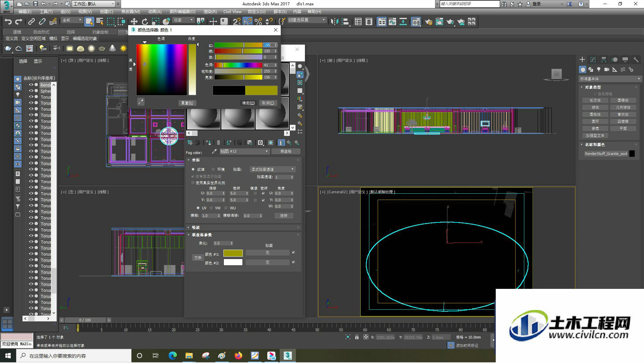644x363 pixels.
Task: Toggle 使用真实世界比例 checkbox
Action: point(193,183)
